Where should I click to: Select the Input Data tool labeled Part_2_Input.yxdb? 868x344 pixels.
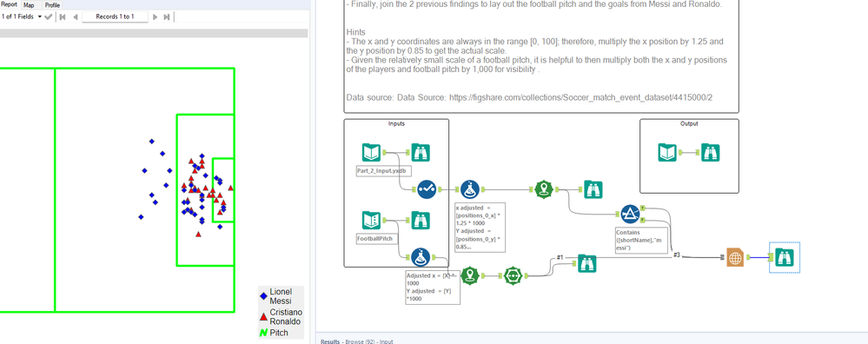(x=371, y=152)
